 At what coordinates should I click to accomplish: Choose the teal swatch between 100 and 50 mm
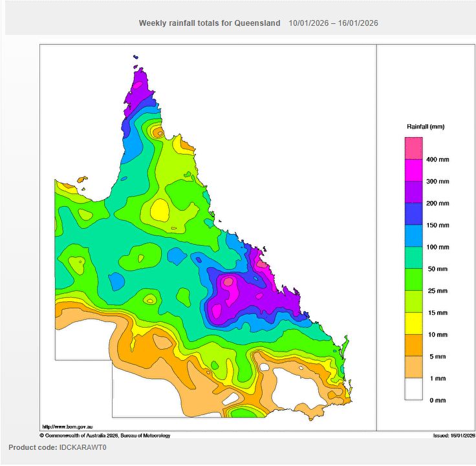pos(413,258)
